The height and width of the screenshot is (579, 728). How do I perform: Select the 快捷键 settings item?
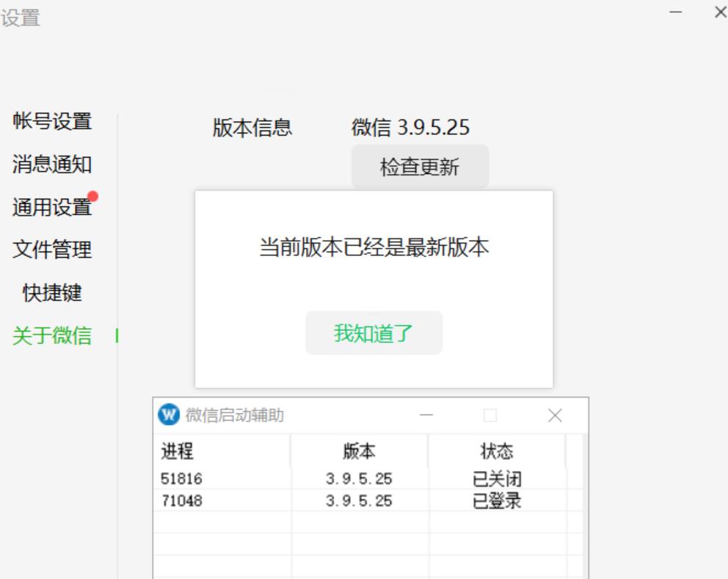coord(52,294)
